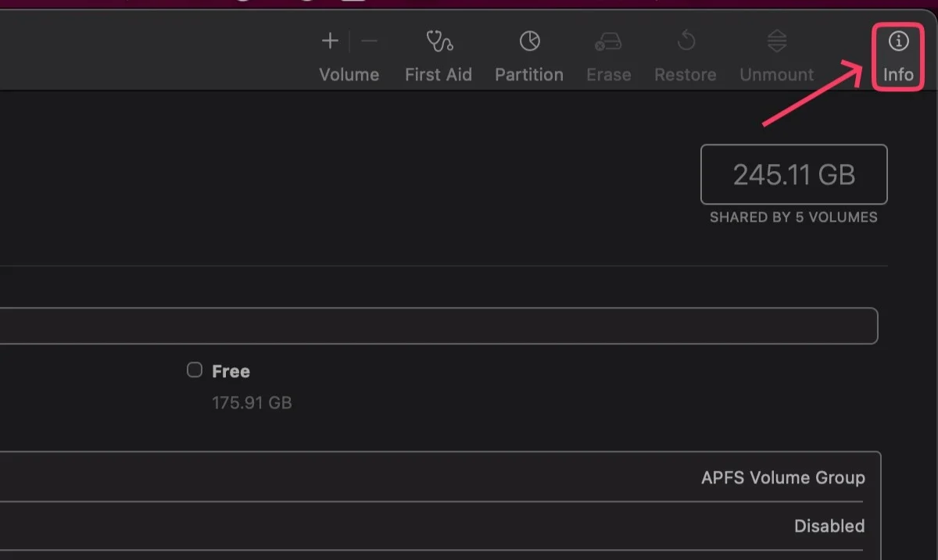Select the Free space color swatch

tap(195, 370)
